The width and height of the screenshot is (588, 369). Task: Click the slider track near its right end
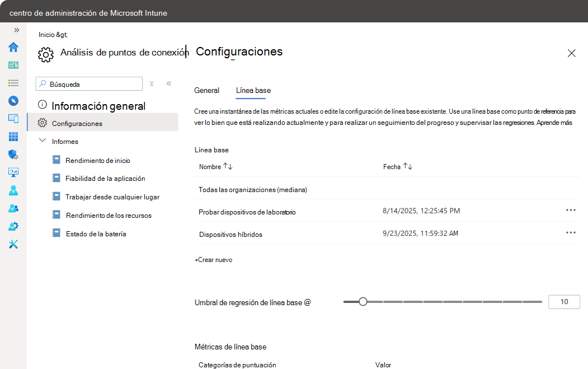pyautogui.click(x=533, y=301)
